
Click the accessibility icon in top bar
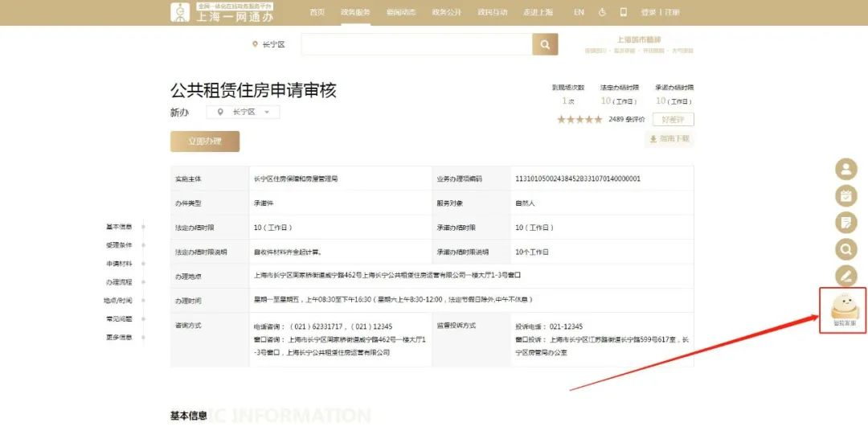[602, 12]
